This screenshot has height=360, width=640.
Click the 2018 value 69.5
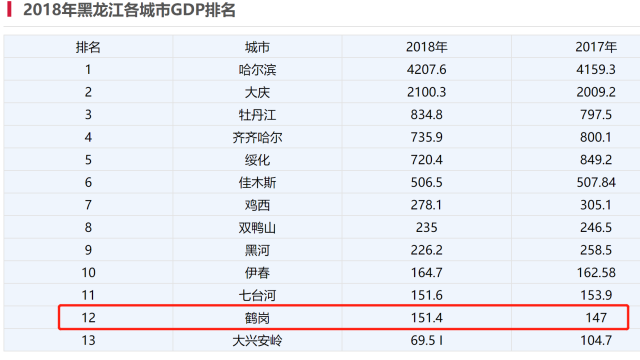point(423,340)
